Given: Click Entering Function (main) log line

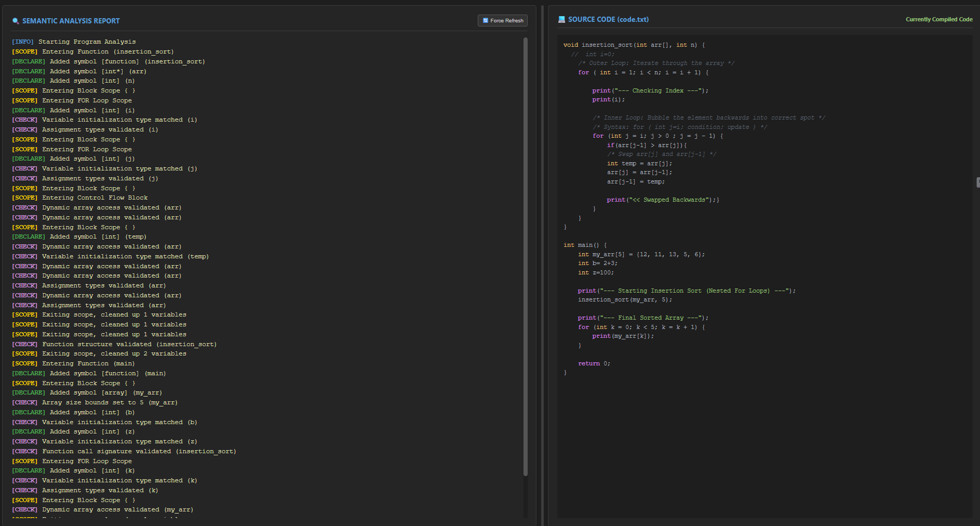Looking at the screenshot, I should pos(73,363).
